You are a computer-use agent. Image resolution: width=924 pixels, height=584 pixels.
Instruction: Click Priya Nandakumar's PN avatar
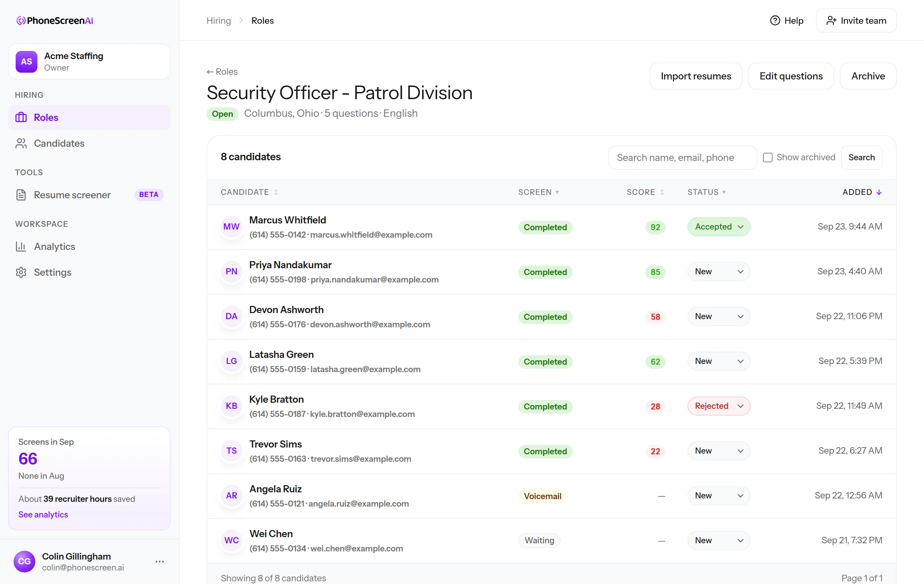(x=231, y=272)
